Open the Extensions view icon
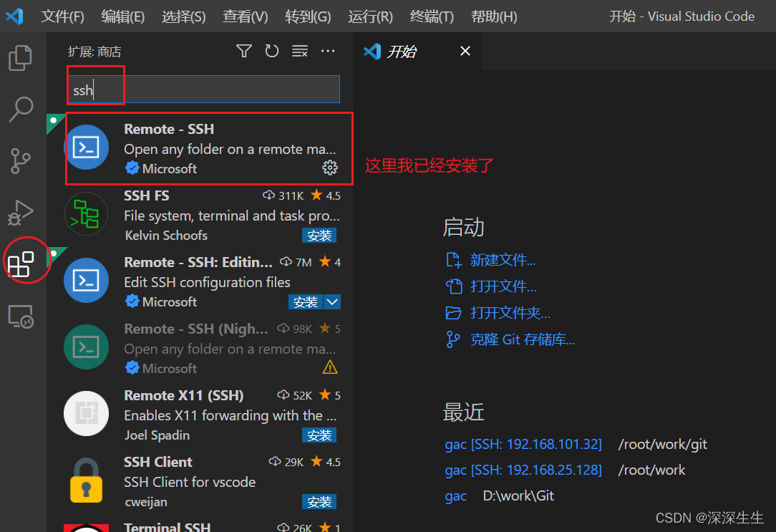This screenshot has height=532, width=776. click(x=21, y=263)
